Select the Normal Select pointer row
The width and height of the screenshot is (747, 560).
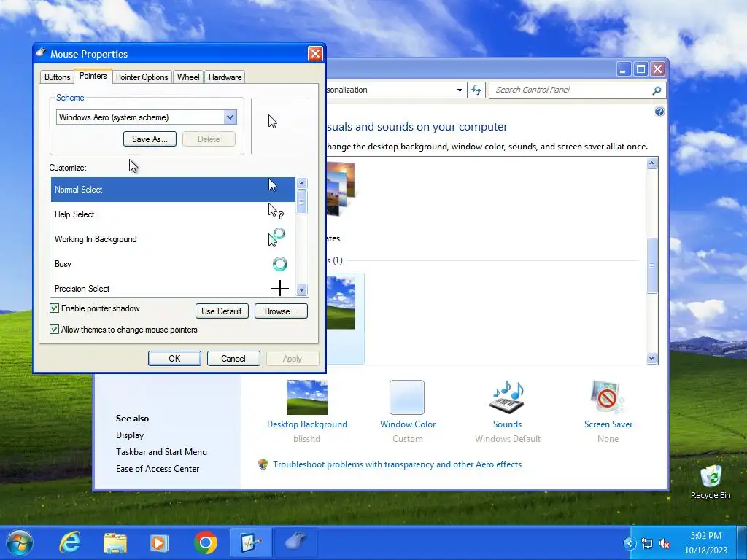point(173,190)
